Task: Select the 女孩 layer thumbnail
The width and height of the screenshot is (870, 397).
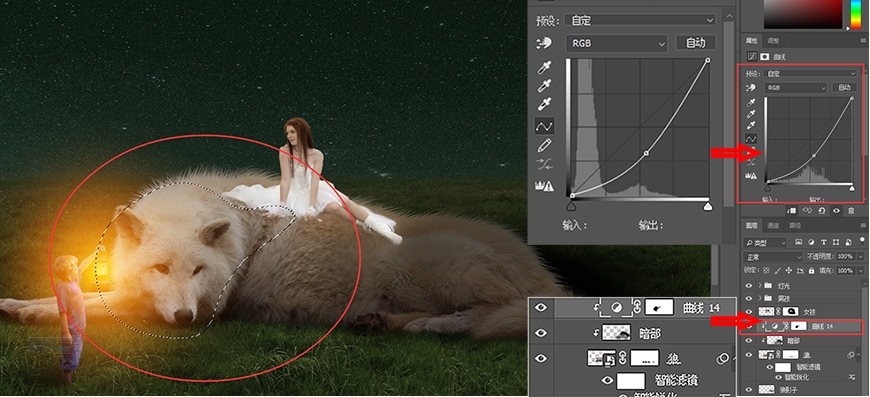Action: tap(765, 312)
